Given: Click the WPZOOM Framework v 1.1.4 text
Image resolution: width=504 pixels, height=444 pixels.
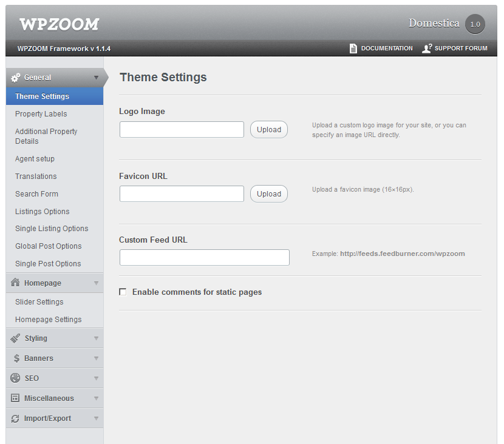Looking at the screenshot, I should coord(64,49).
